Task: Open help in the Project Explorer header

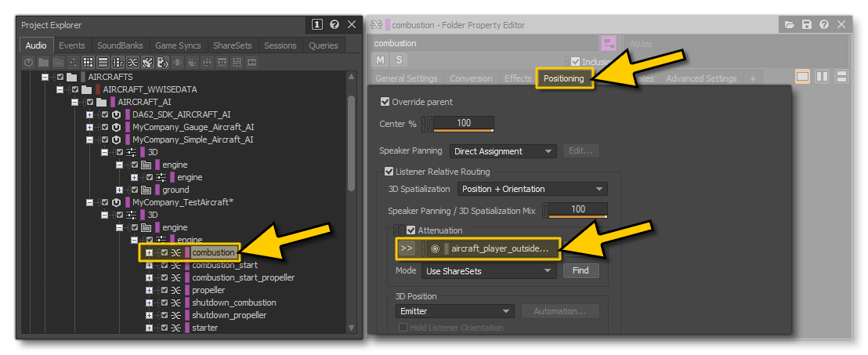Action: point(334,25)
